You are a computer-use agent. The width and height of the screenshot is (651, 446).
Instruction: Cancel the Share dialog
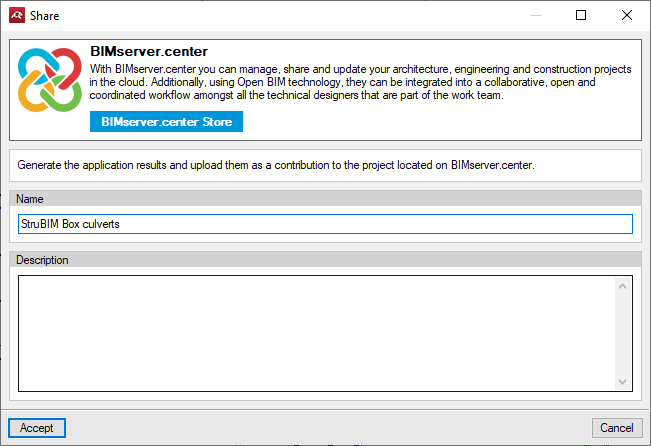coord(617,428)
